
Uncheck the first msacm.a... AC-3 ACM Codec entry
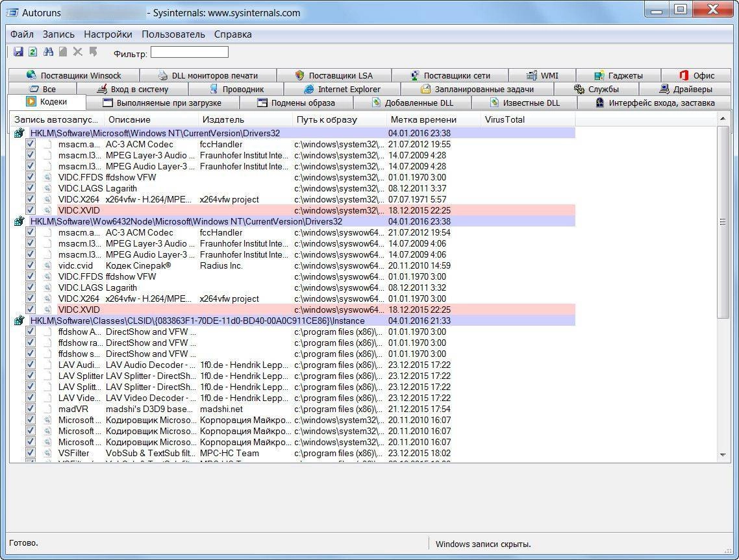30,143
